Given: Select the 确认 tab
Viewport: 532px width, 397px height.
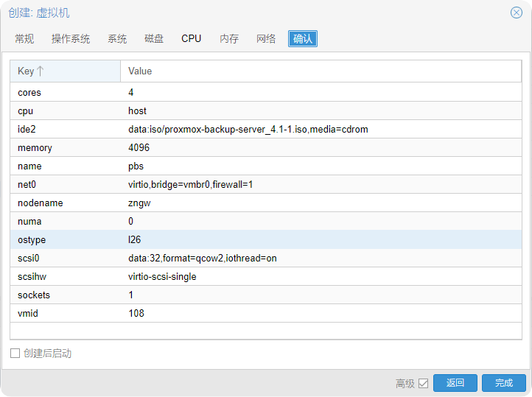Looking at the screenshot, I should (x=303, y=39).
